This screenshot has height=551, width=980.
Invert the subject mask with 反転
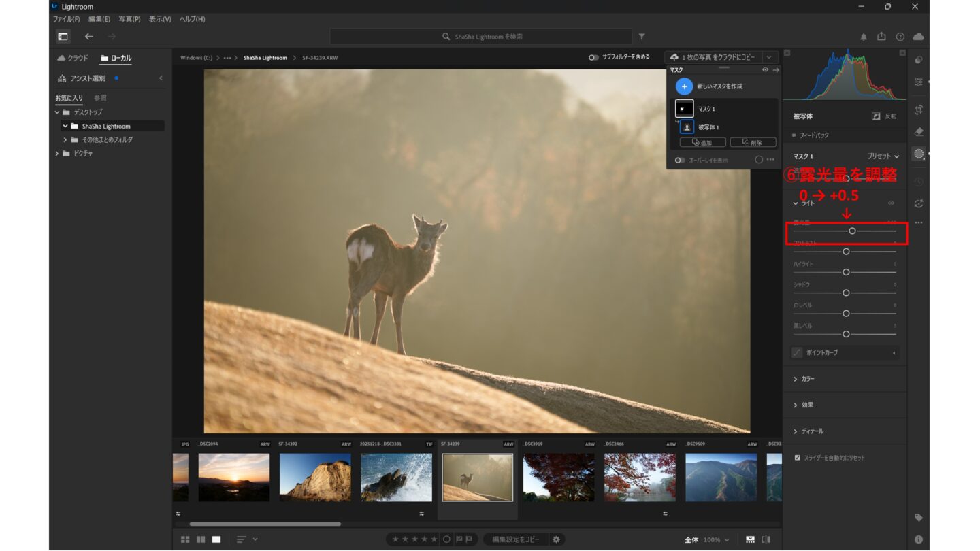coord(885,116)
